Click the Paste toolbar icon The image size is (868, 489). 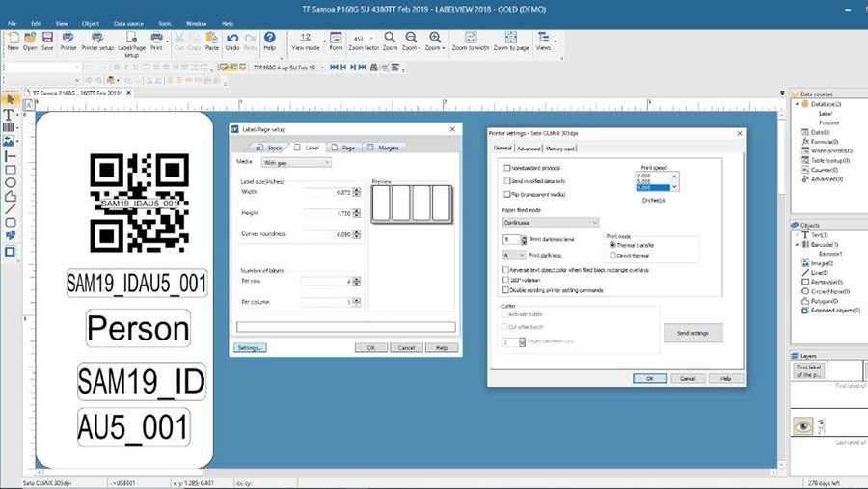(212, 41)
